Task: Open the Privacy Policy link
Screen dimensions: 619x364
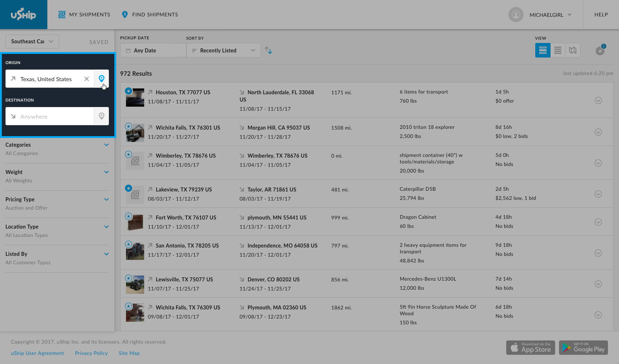Action: [x=91, y=353]
